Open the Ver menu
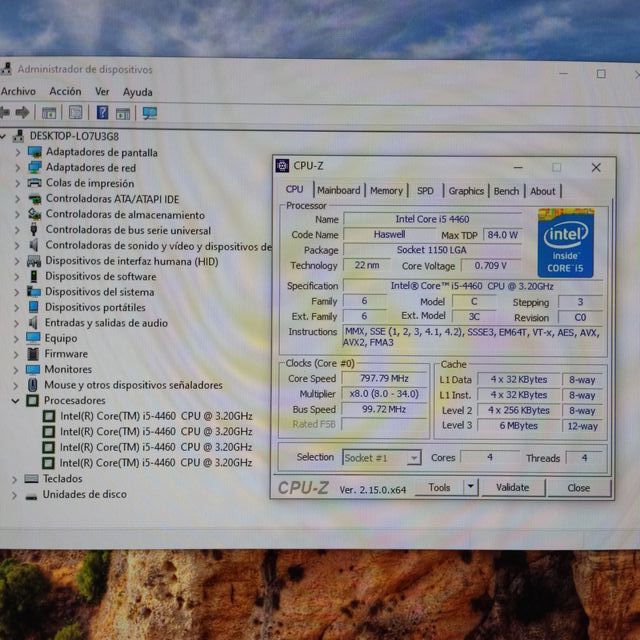The height and width of the screenshot is (640, 640). point(102,91)
